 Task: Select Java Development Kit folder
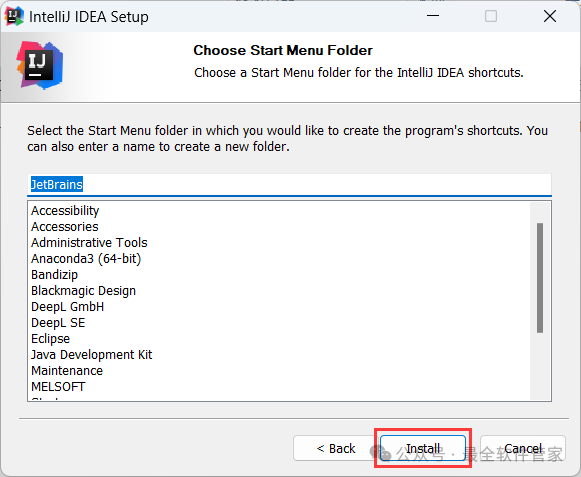[x=92, y=354]
